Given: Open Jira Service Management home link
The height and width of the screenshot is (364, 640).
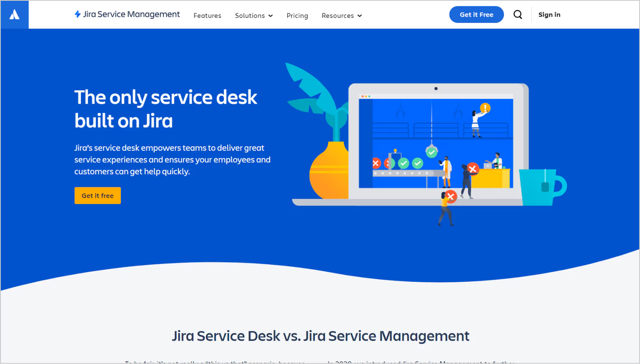Looking at the screenshot, I should (x=127, y=14).
